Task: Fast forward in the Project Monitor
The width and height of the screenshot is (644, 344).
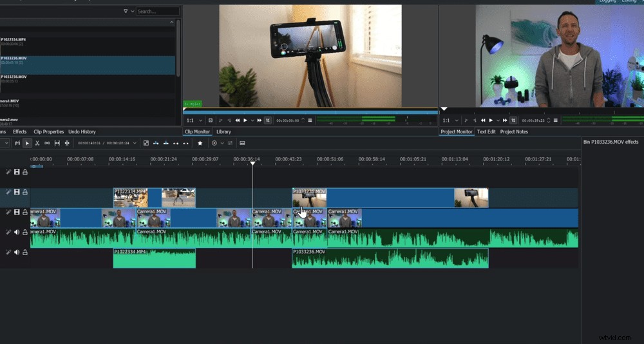Action: (505, 120)
